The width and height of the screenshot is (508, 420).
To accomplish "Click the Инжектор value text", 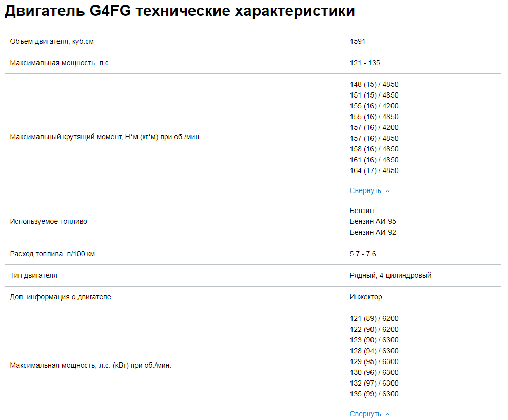I will (x=364, y=297).
